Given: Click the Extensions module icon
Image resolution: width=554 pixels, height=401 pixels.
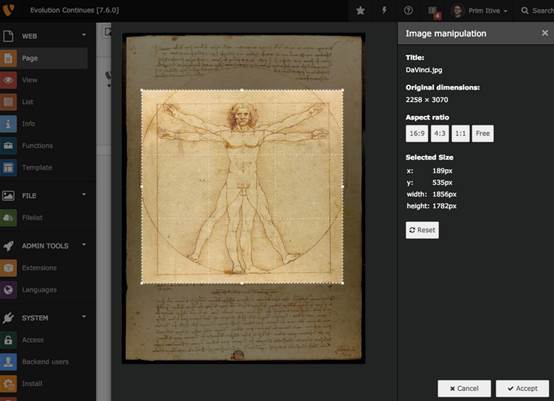Looking at the screenshot, I should click(8, 268).
